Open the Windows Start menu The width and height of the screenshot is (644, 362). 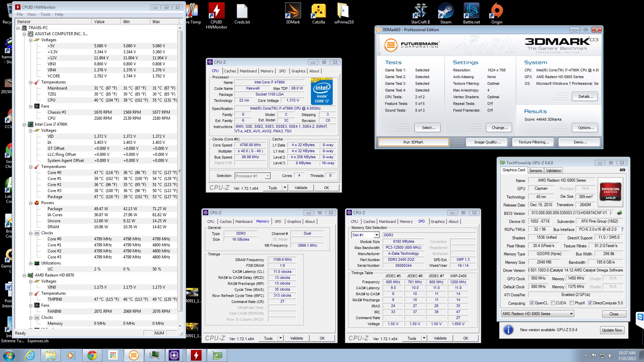[9, 355]
